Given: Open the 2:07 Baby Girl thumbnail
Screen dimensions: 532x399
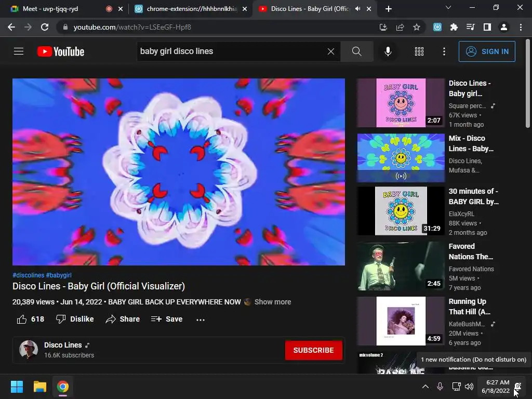Looking at the screenshot, I should click(401, 103).
